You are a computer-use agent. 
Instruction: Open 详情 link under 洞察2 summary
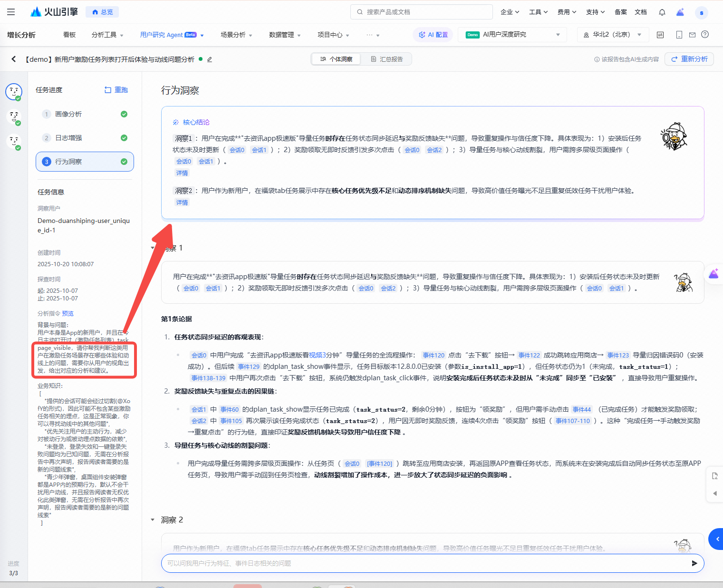coord(182,202)
